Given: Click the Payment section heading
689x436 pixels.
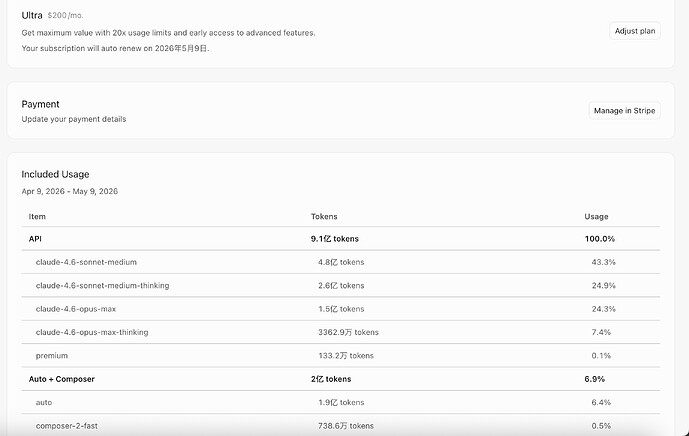Looking at the screenshot, I should pyautogui.click(x=40, y=104).
